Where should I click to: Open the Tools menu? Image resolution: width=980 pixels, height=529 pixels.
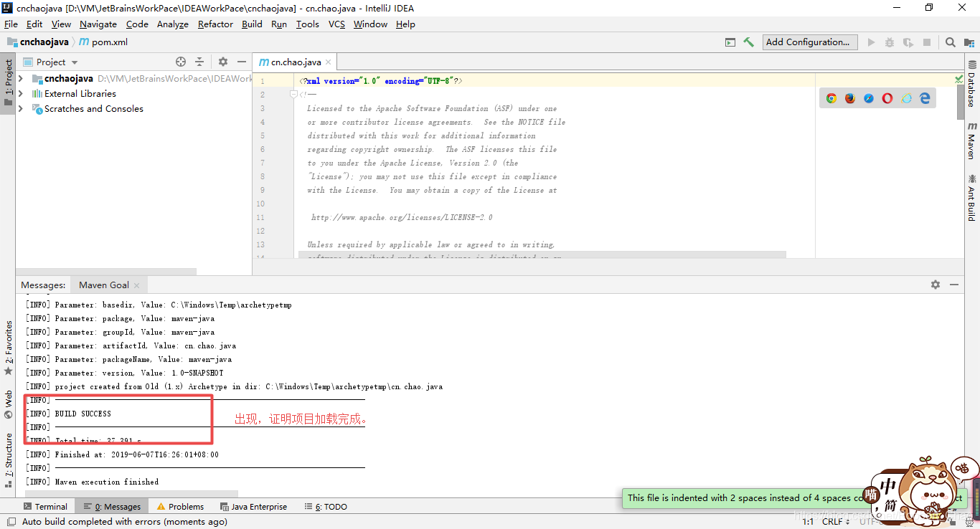coord(308,24)
